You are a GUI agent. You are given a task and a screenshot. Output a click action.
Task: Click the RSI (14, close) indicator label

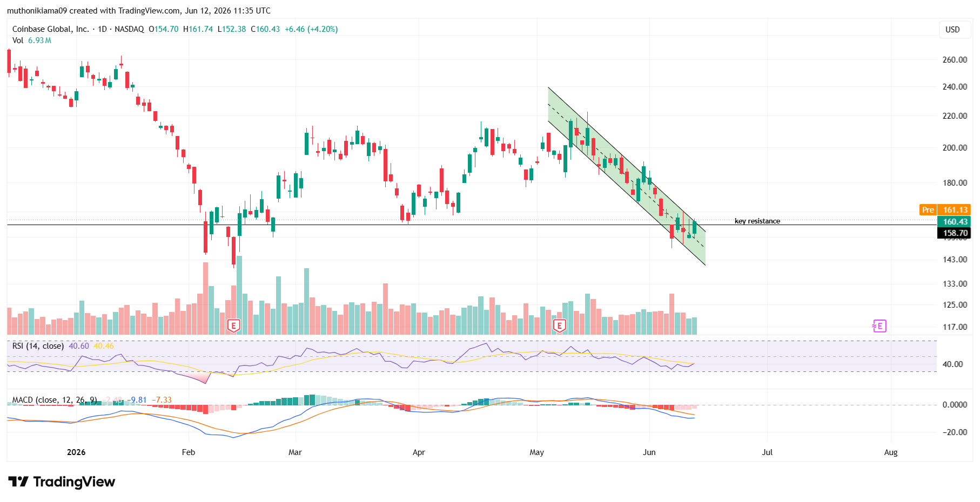[x=38, y=345]
